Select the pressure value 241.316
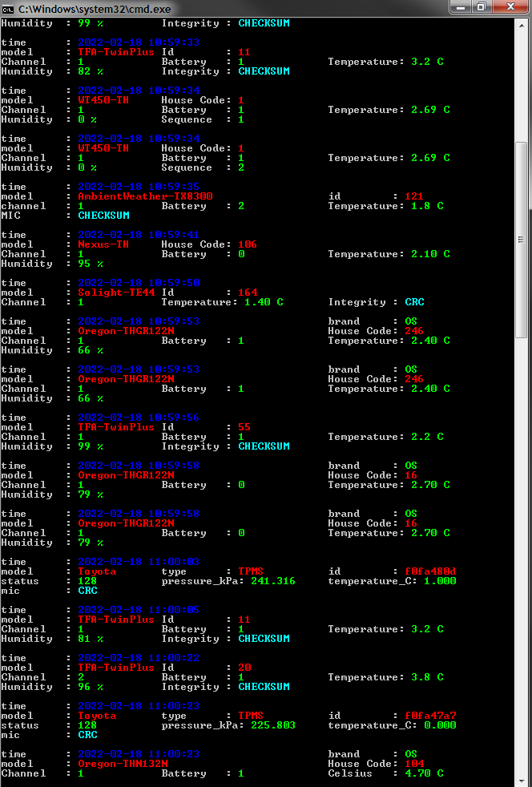The image size is (532, 787). (273, 581)
